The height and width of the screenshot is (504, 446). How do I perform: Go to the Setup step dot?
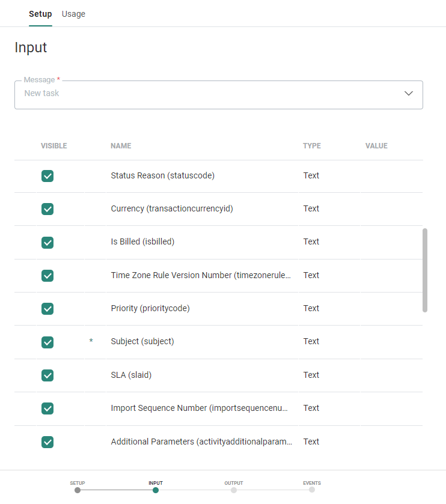pyautogui.click(x=78, y=490)
